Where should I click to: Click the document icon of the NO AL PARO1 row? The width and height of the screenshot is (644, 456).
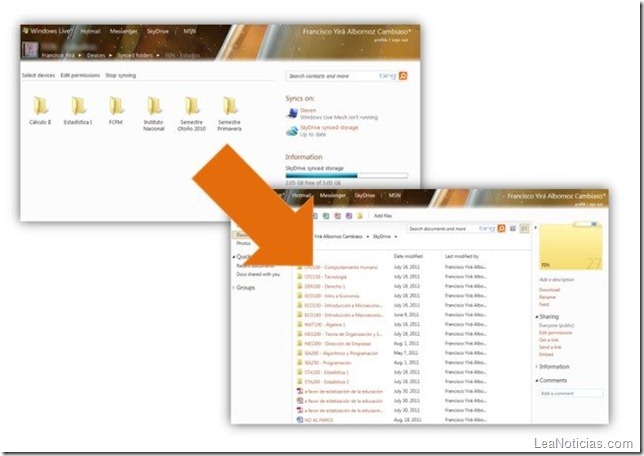point(300,420)
